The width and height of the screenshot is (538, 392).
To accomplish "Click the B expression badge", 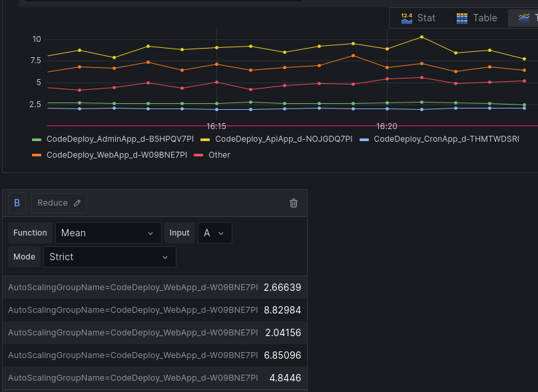I will pos(17,202).
